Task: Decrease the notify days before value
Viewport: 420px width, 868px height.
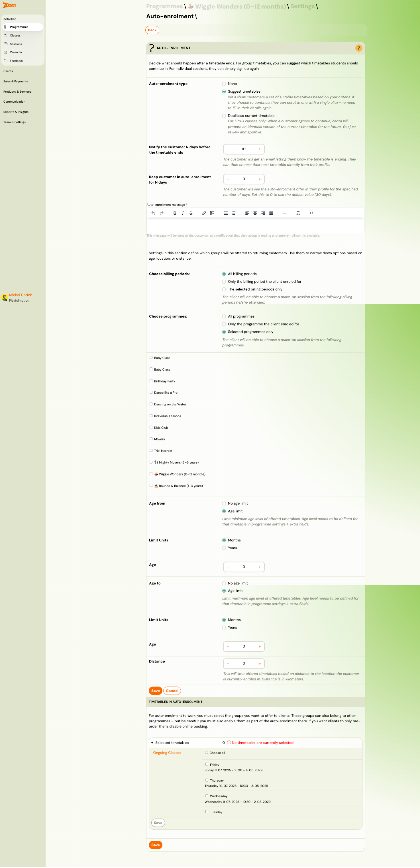Action: click(x=228, y=149)
